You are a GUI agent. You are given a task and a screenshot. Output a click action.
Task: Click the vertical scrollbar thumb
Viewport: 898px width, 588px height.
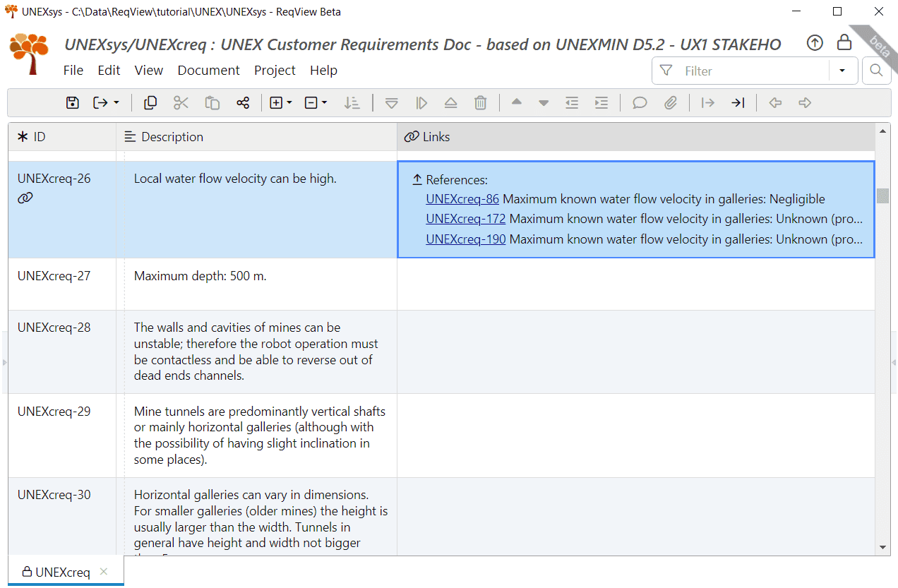click(882, 196)
